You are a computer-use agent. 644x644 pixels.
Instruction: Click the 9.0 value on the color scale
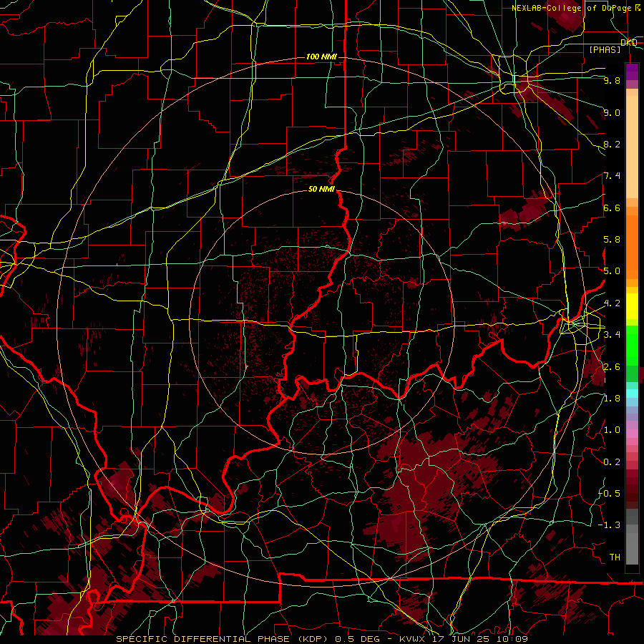(612, 112)
